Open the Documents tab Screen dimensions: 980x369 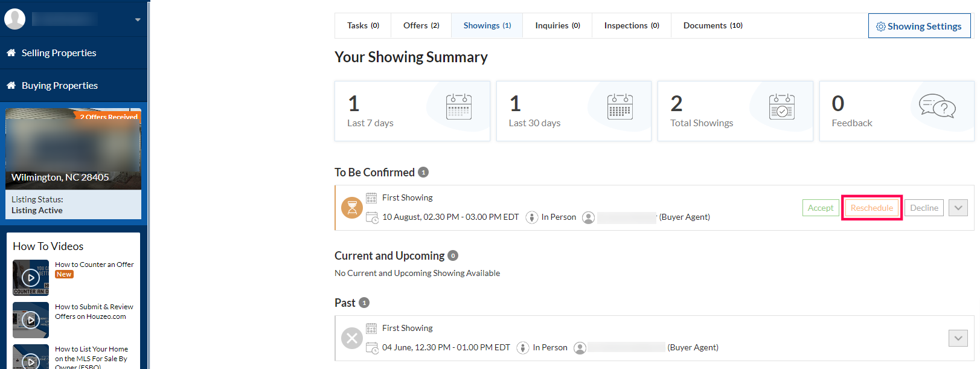(713, 25)
